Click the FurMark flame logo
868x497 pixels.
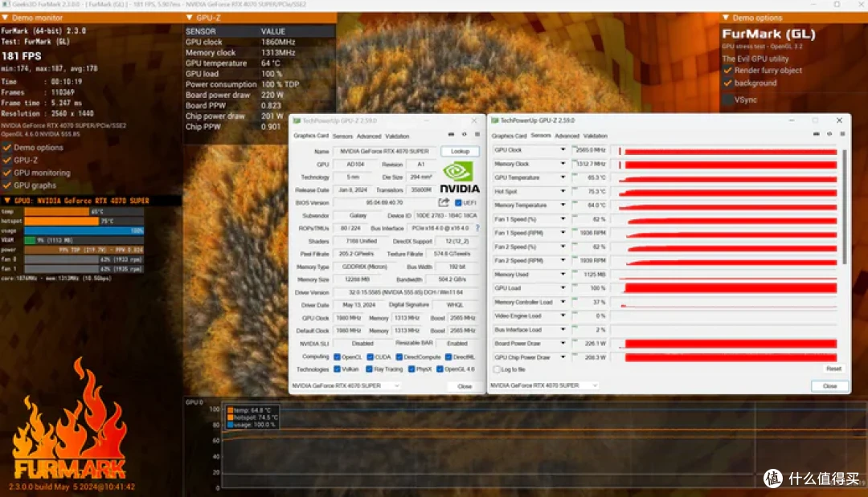(x=70, y=420)
